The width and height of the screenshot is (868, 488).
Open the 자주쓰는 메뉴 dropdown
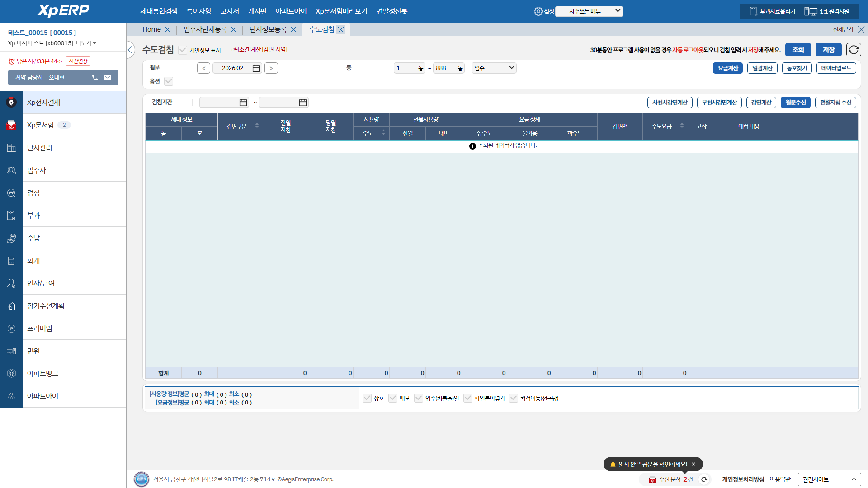pos(589,11)
